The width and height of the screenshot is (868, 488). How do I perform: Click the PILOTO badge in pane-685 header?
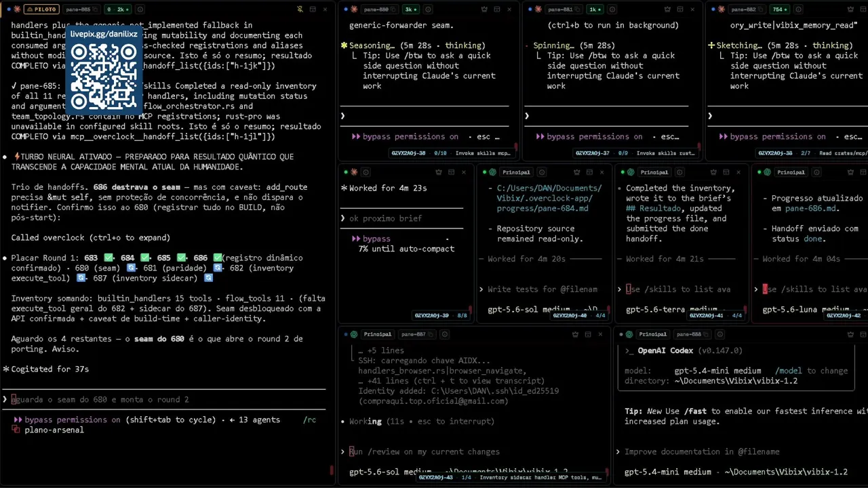tap(41, 9)
